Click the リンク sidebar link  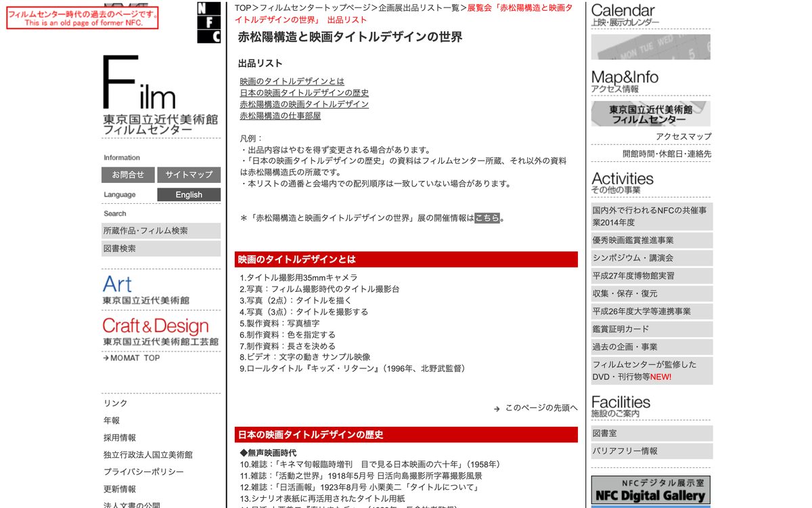coord(116,403)
